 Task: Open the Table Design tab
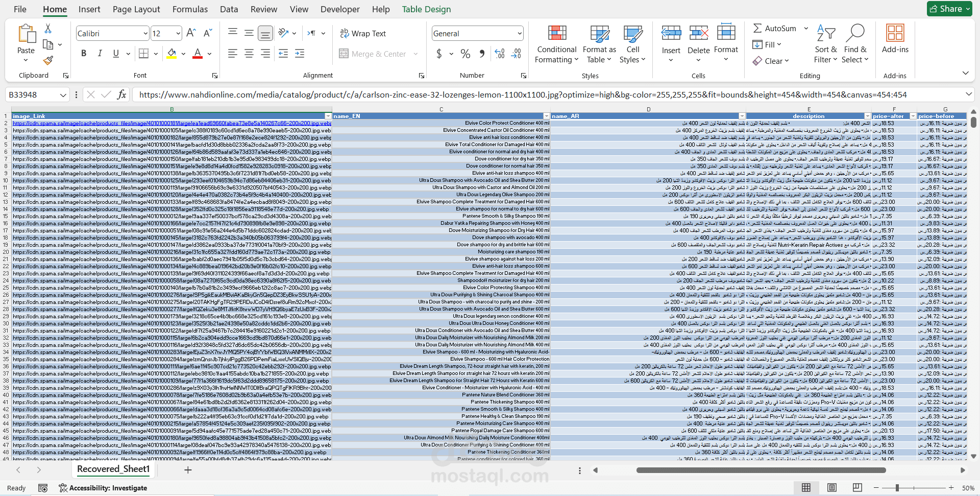click(x=426, y=9)
